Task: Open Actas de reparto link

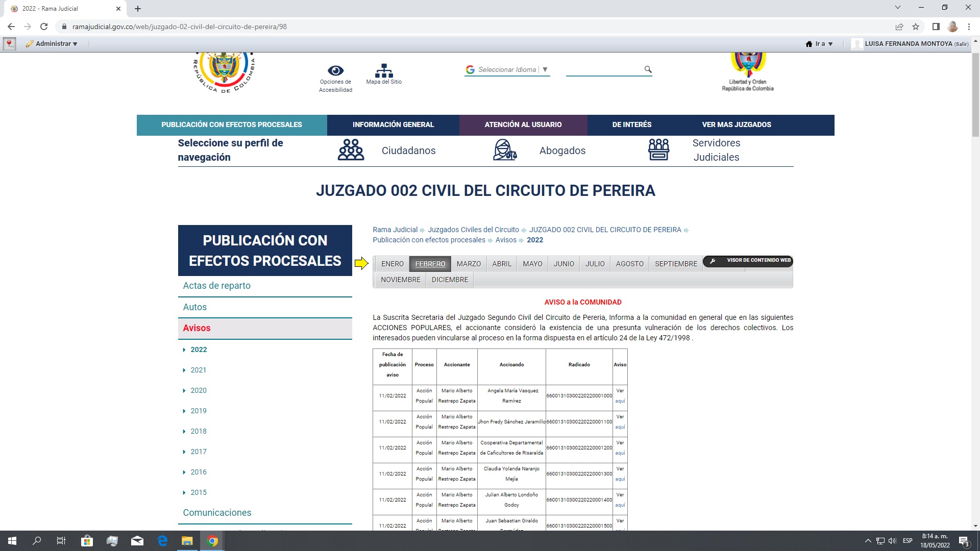Action: click(x=217, y=286)
